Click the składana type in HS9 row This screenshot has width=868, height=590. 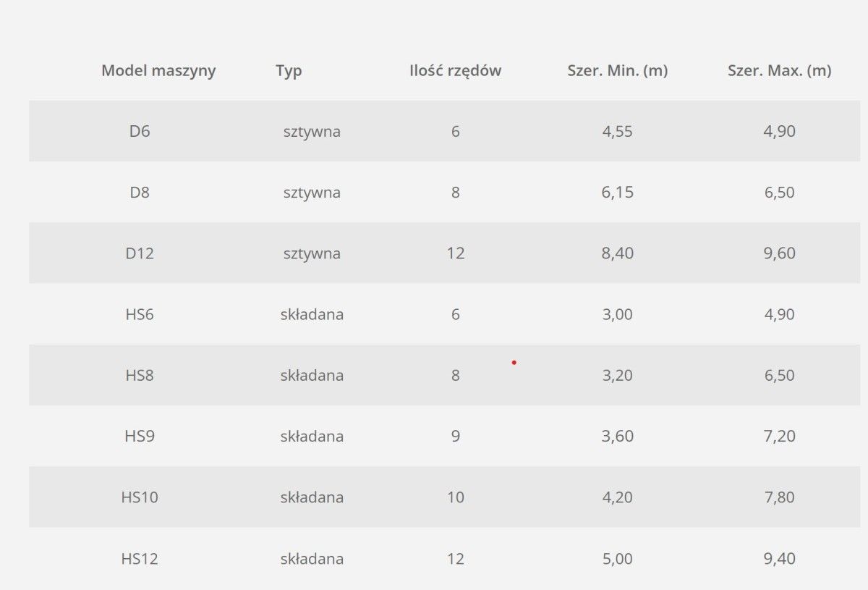(312, 436)
